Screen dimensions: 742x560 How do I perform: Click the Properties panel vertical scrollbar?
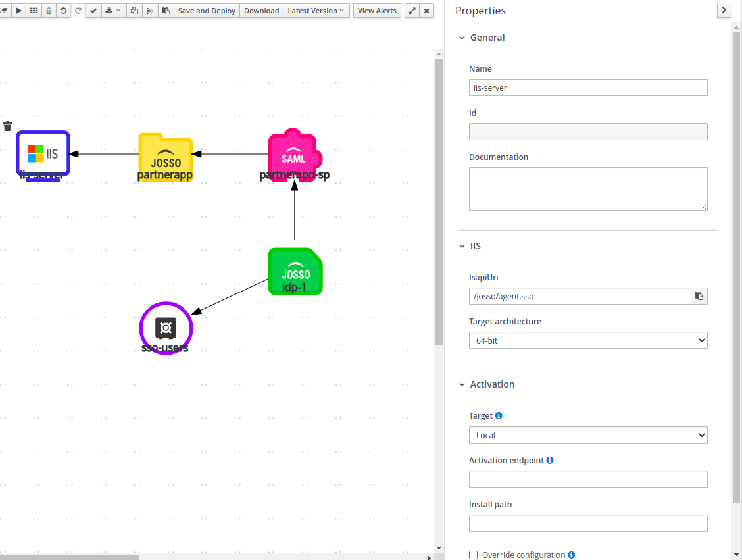736,267
